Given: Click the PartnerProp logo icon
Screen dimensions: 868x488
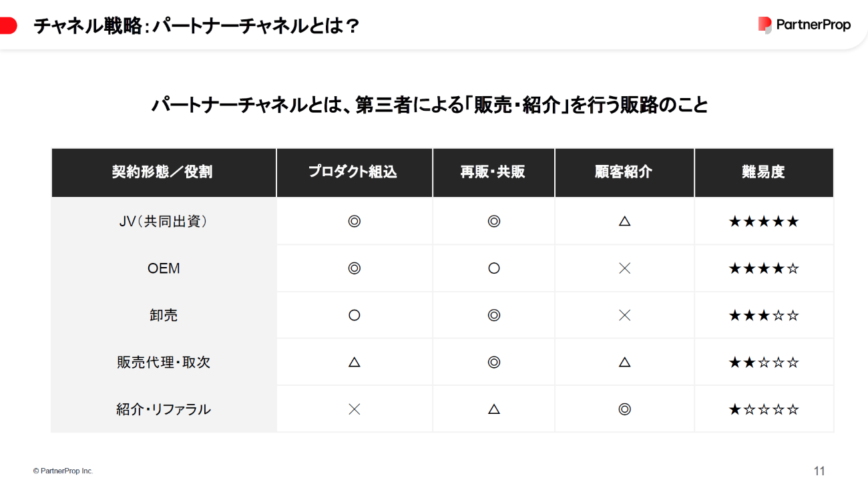Looking at the screenshot, I should [765, 25].
